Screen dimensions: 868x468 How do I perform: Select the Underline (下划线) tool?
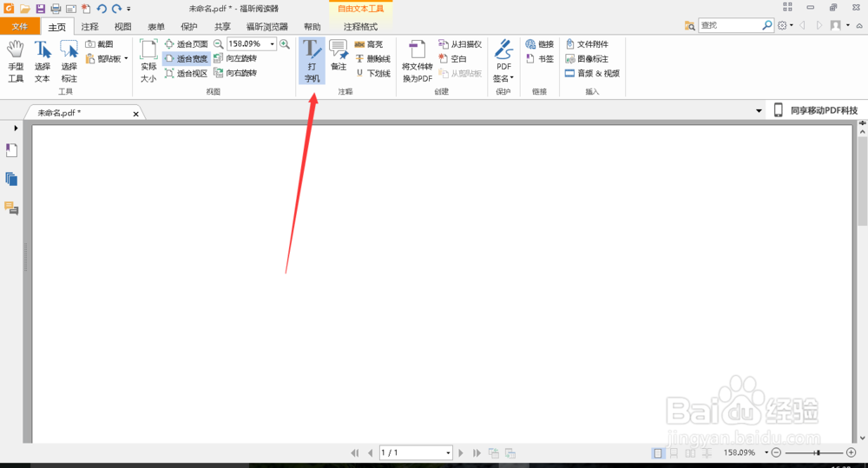pos(372,73)
